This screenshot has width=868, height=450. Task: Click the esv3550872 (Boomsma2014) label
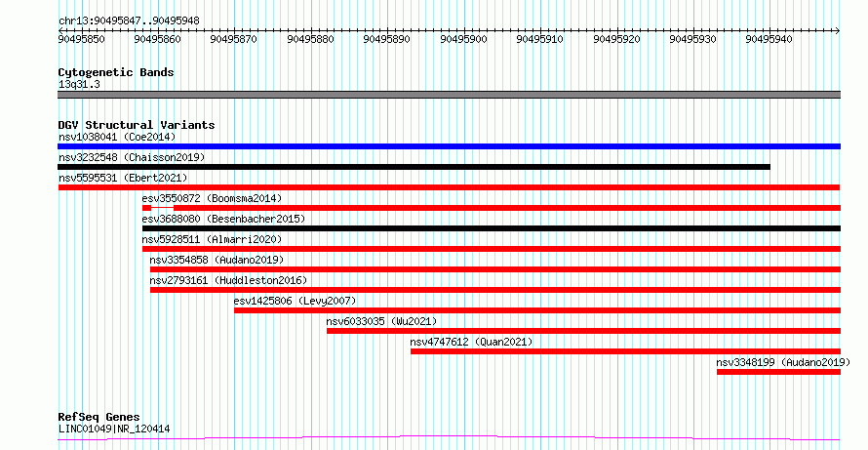(x=212, y=198)
